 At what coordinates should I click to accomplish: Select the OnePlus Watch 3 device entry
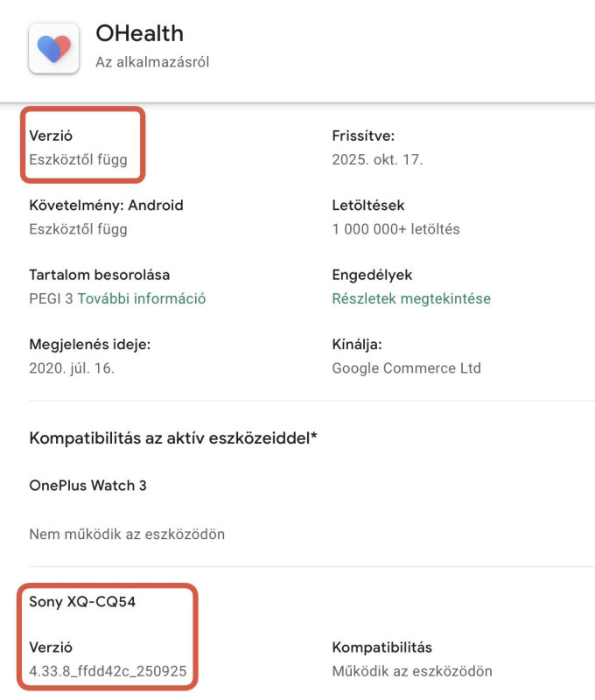point(87,485)
